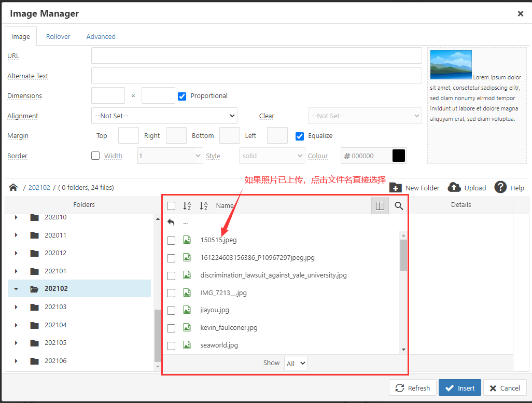Open the black border colour swatch
Screen dimensions: 532x403
[x=399, y=156]
